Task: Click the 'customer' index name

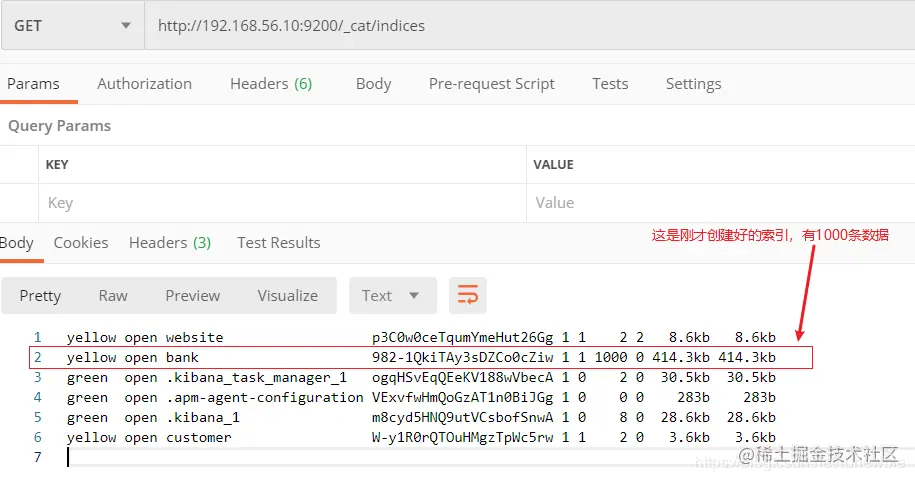Action: 198,438
